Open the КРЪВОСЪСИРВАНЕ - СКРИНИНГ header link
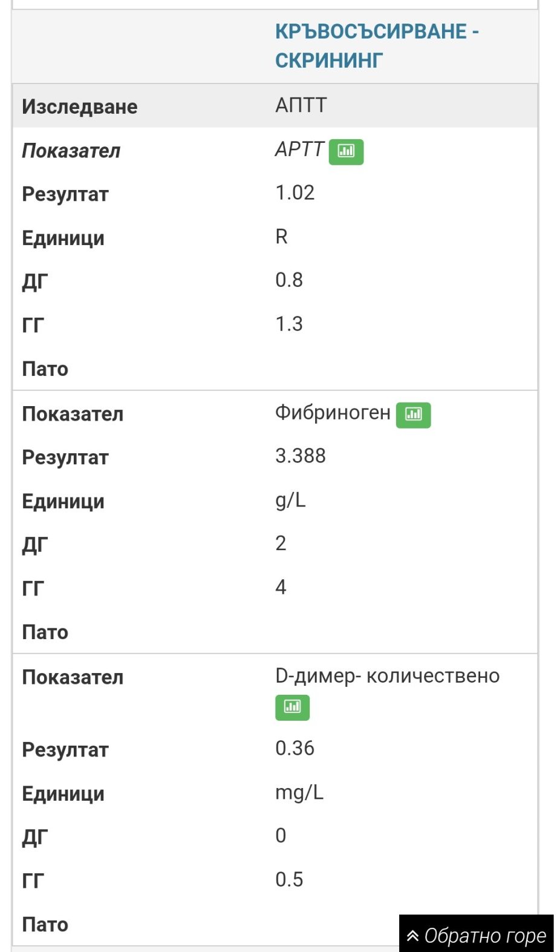 pos(376,45)
